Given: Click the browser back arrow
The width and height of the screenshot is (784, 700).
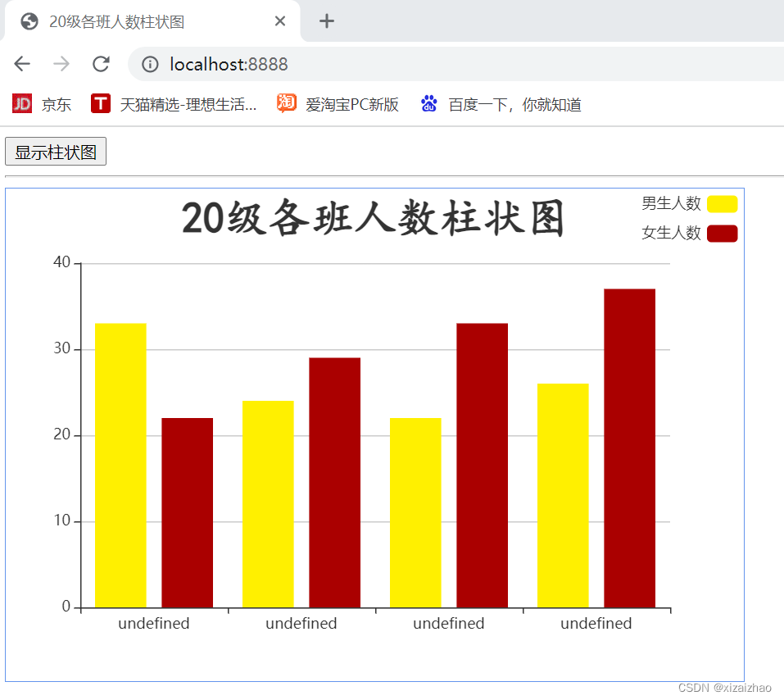Looking at the screenshot, I should 22,64.
